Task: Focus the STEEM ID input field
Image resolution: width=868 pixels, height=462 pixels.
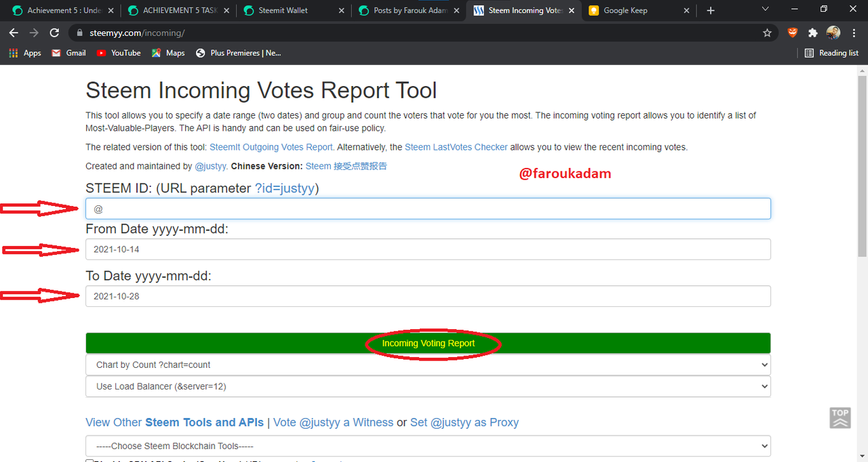Action: click(428, 209)
